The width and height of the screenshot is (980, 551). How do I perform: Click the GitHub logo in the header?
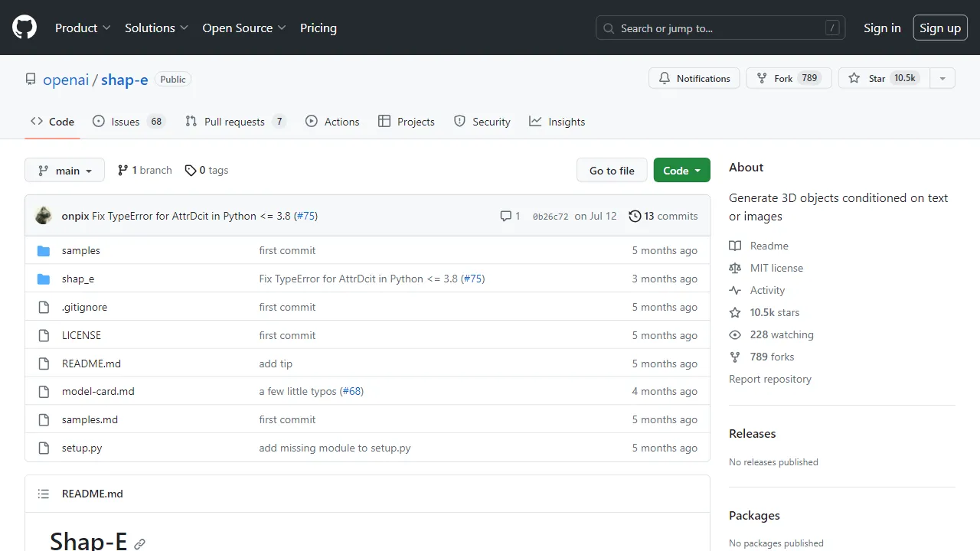[x=24, y=28]
